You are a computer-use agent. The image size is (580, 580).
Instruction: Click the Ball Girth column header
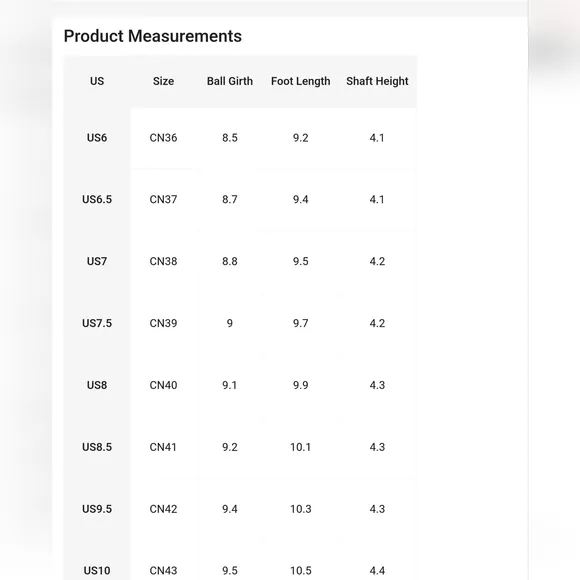click(230, 81)
